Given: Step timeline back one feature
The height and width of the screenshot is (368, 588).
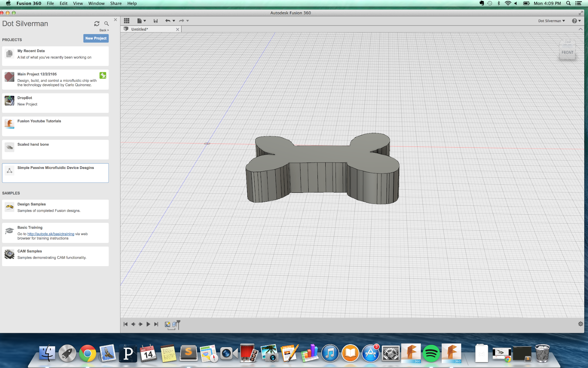Looking at the screenshot, I should click(133, 324).
